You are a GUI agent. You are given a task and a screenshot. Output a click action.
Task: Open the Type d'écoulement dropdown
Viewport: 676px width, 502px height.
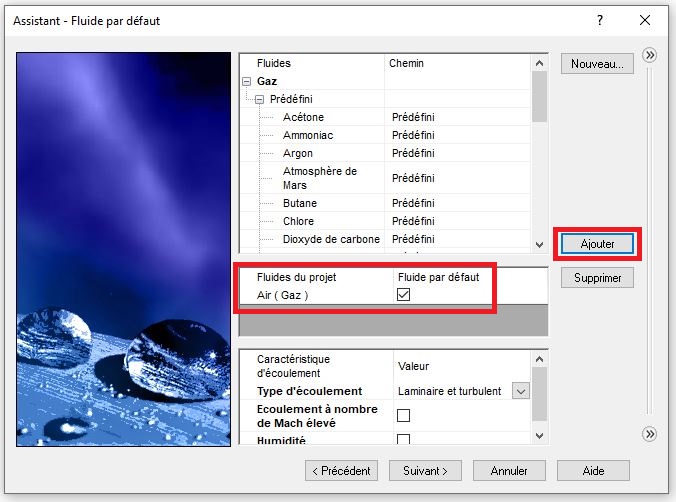tap(521, 391)
